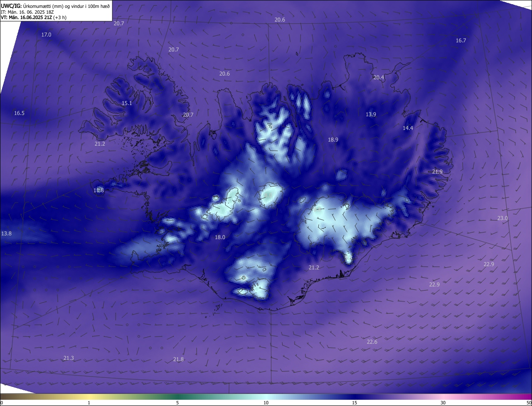Click the 18.0 value label
532x406 pixels.
(x=220, y=237)
